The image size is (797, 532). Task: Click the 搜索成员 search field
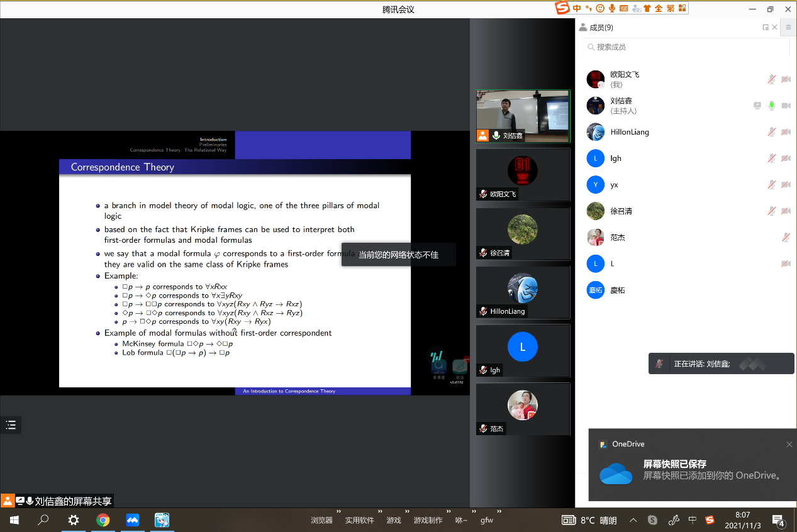pos(686,47)
